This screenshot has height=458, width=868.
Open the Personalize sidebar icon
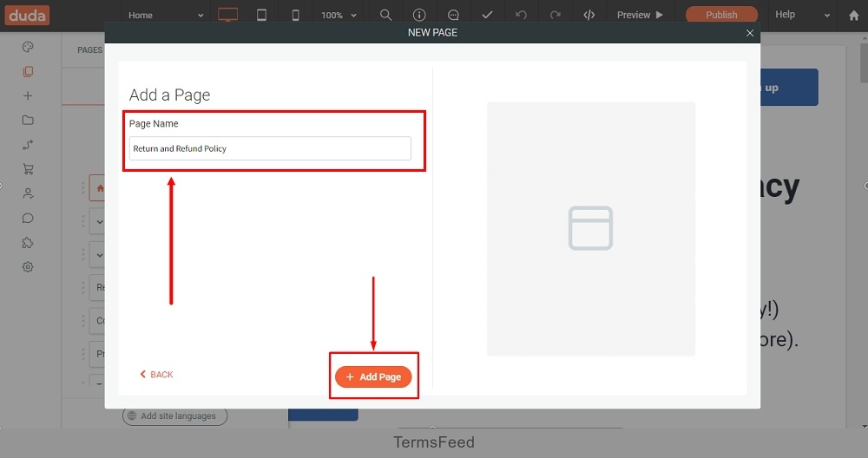(x=28, y=144)
